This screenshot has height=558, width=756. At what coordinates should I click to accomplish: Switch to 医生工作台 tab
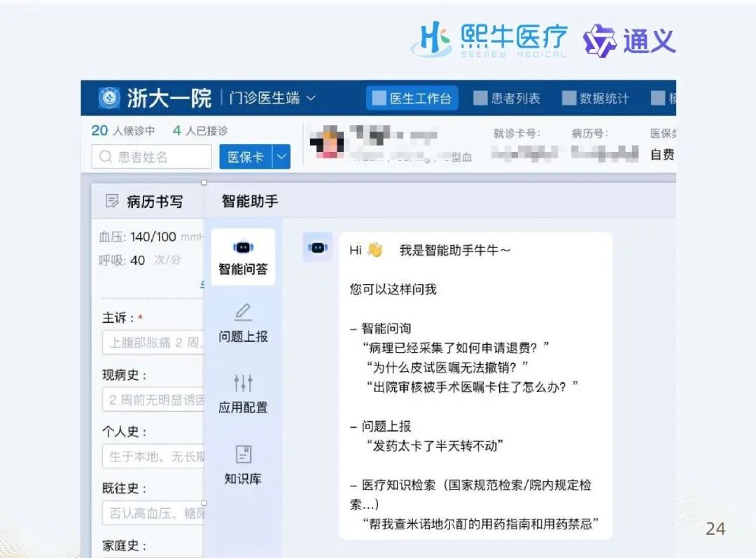(412, 99)
